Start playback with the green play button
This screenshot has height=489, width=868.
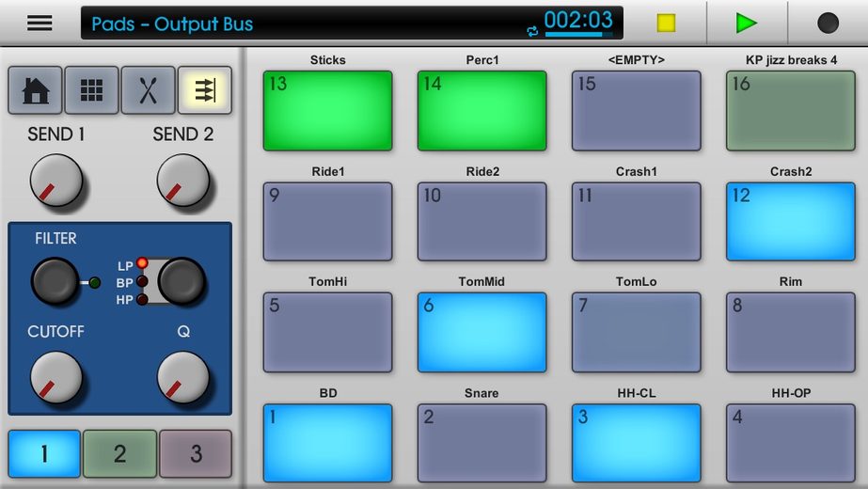pos(746,24)
